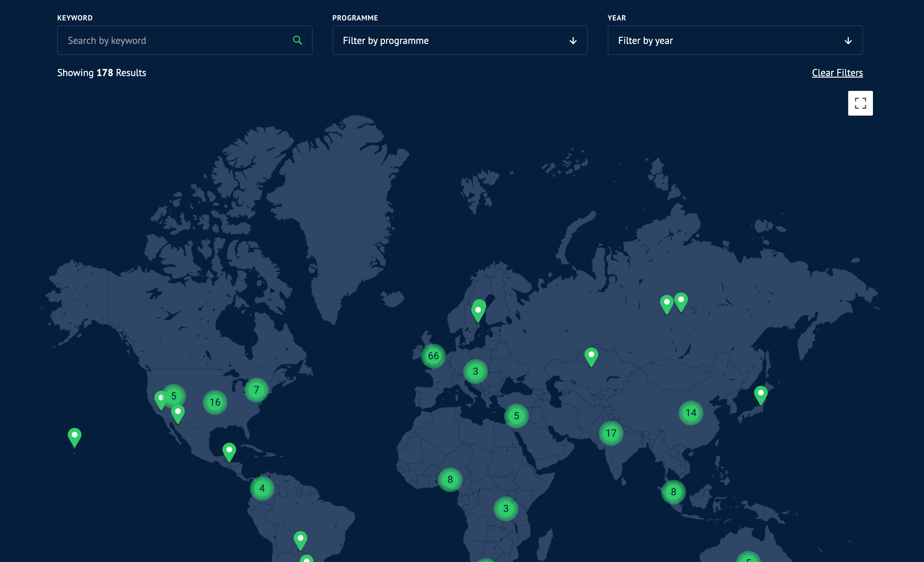924x562 pixels.
Task: Select the map pin over Japan
Action: pyautogui.click(x=761, y=395)
